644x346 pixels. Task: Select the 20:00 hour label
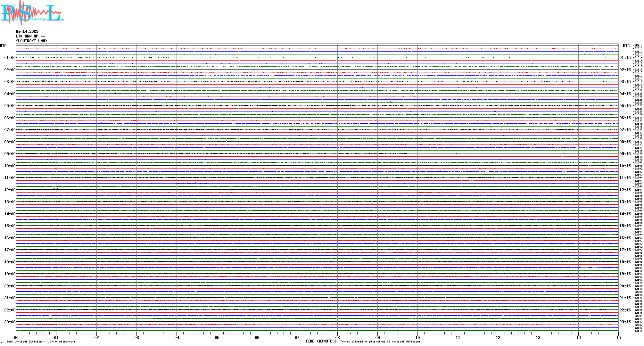[x=10, y=286]
